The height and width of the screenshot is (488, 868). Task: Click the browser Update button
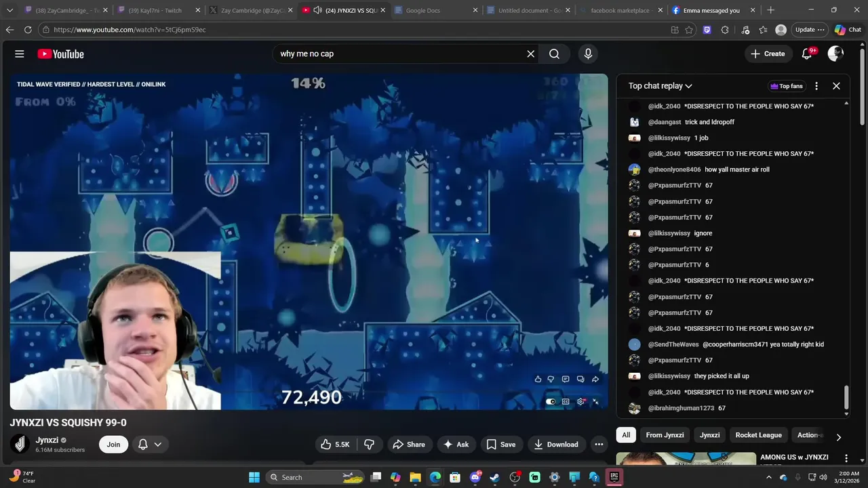[810, 30]
